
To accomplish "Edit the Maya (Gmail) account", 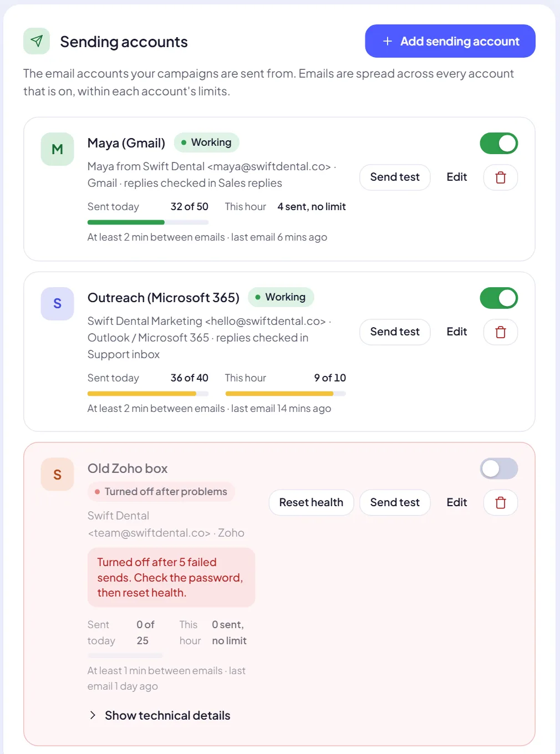I will [x=457, y=177].
